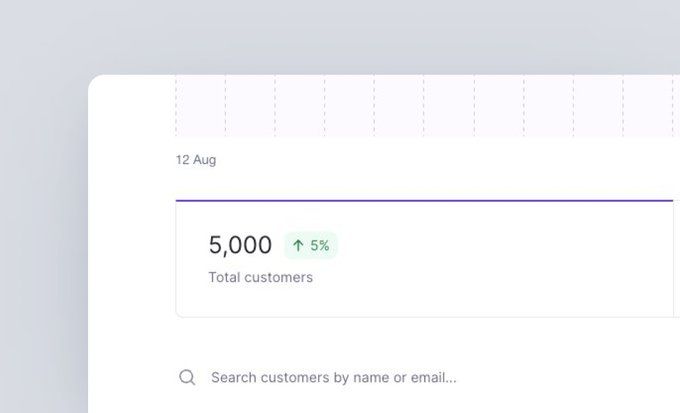
Task: Click the lavender chart plot area center
Action: (425, 105)
